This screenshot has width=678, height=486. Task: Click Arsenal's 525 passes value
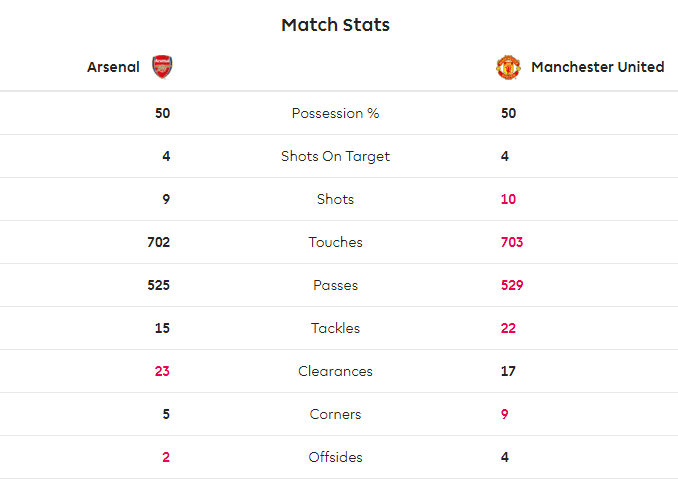[x=158, y=285]
